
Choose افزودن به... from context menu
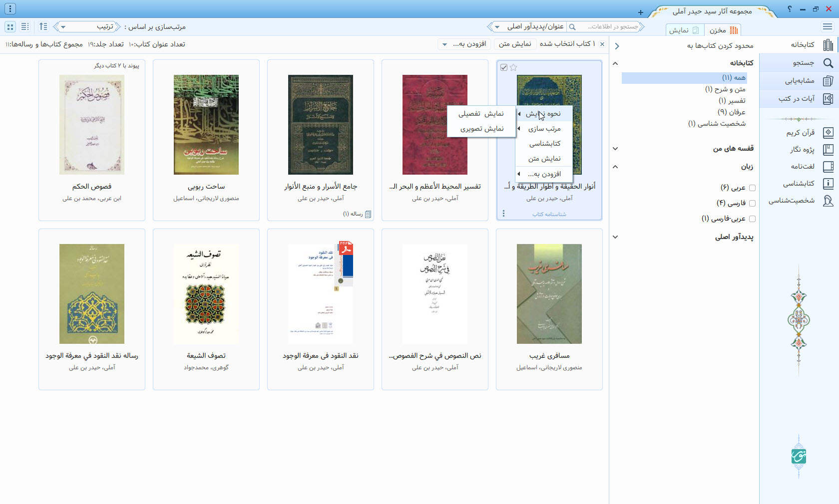[544, 174]
